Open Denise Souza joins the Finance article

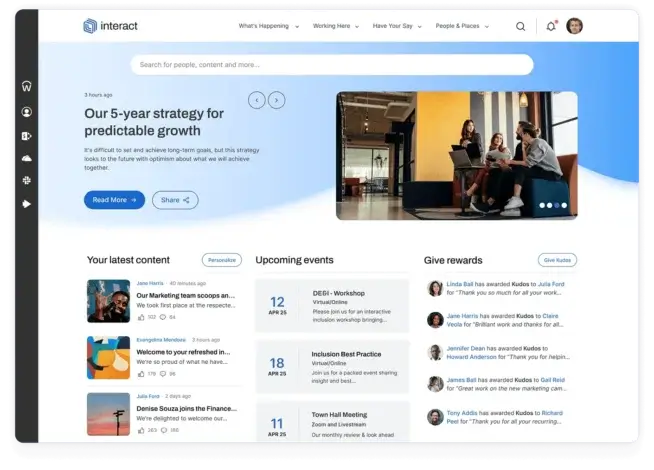point(186,408)
